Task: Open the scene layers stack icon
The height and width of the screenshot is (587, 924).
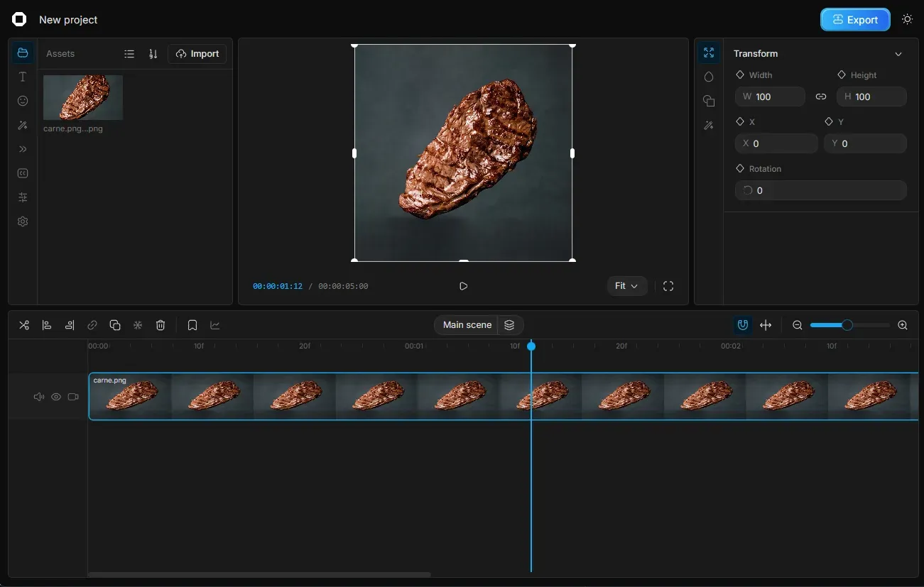Action: pos(509,325)
